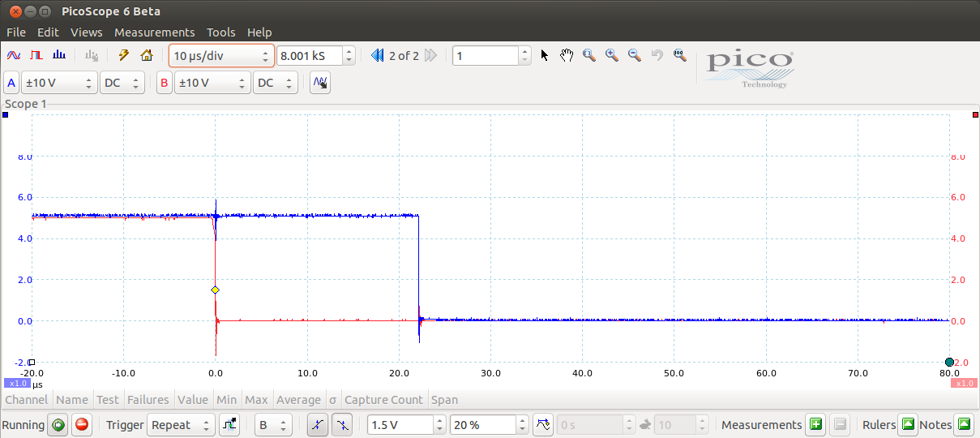This screenshot has width=980, height=438.
Task: Select rising edge trigger
Action: (x=318, y=424)
